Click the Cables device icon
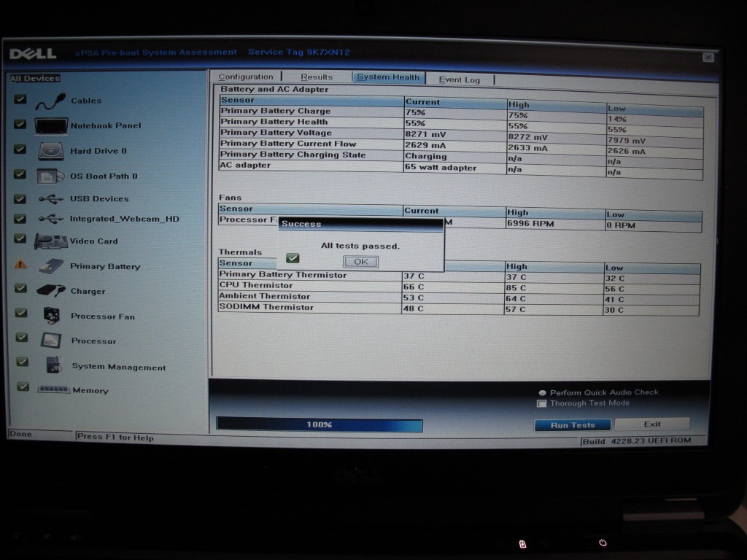This screenshot has width=747, height=560. [x=50, y=101]
